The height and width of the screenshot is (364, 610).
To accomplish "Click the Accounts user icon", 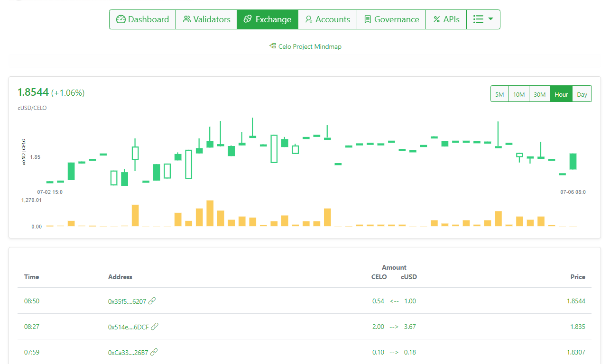I will pos(309,19).
